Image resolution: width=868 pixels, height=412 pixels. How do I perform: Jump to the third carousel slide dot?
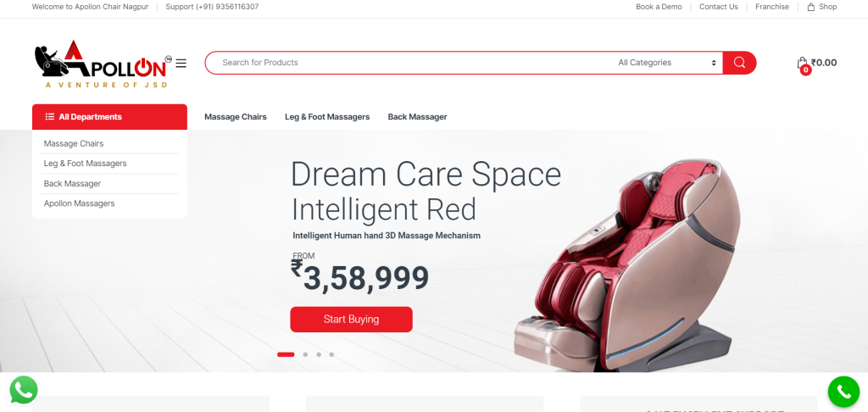(x=319, y=354)
